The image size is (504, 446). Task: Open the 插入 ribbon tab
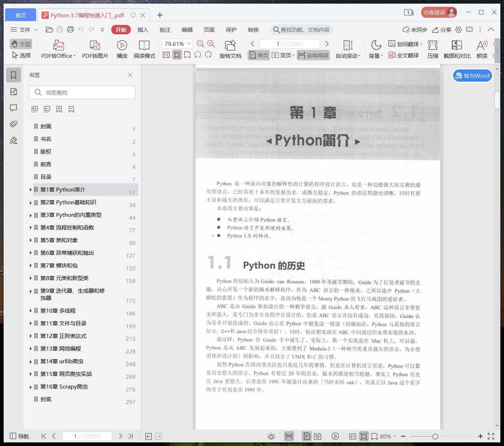[x=143, y=30]
